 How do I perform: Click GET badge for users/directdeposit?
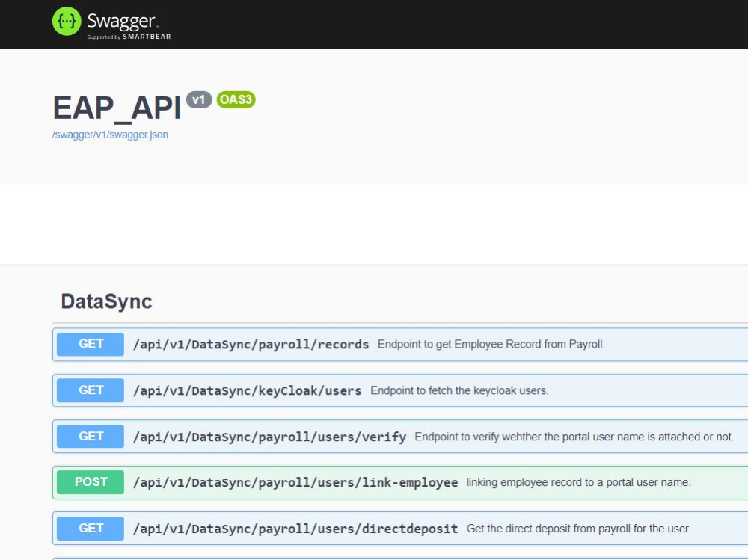[x=91, y=529]
